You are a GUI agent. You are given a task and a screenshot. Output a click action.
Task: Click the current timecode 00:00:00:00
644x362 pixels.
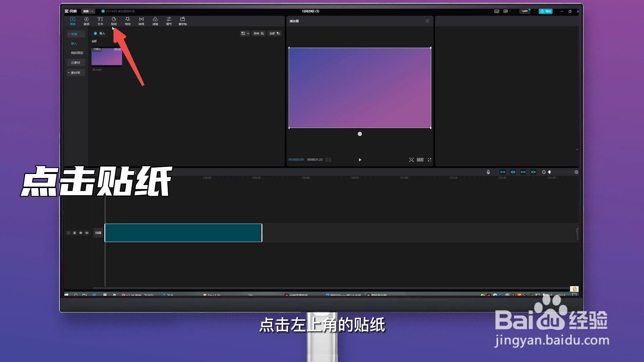coord(296,160)
